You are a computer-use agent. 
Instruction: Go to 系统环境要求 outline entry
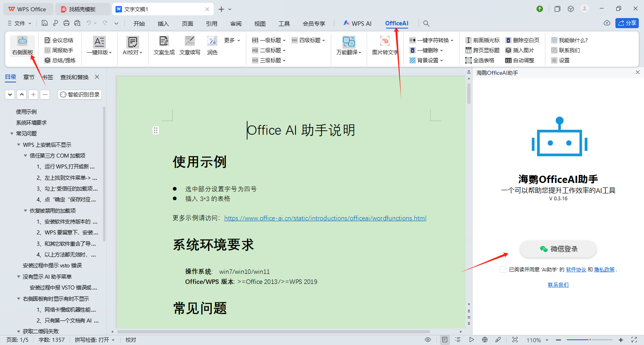31,123
